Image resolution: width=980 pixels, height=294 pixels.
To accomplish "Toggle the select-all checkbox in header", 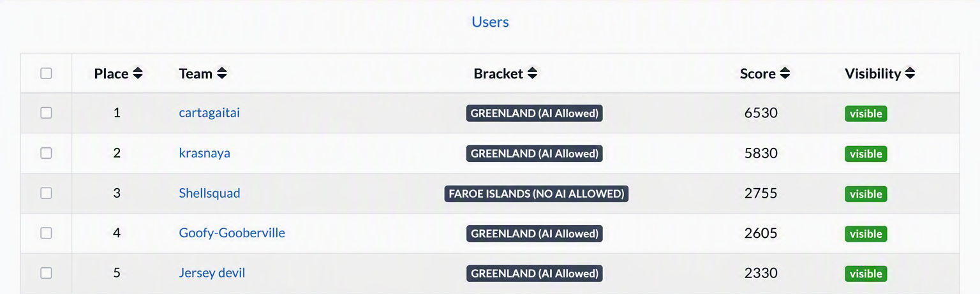I will coord(46,73).
